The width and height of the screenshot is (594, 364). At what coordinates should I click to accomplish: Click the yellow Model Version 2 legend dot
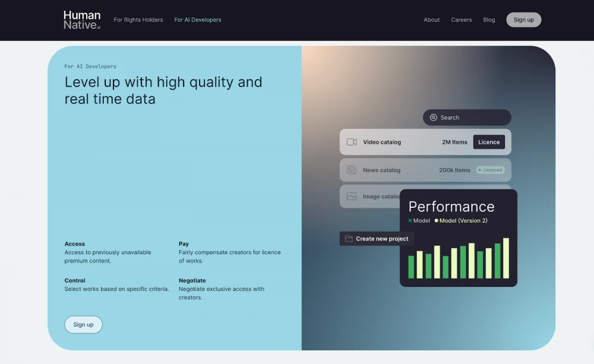pyautogui.click(x=436, y=220)
